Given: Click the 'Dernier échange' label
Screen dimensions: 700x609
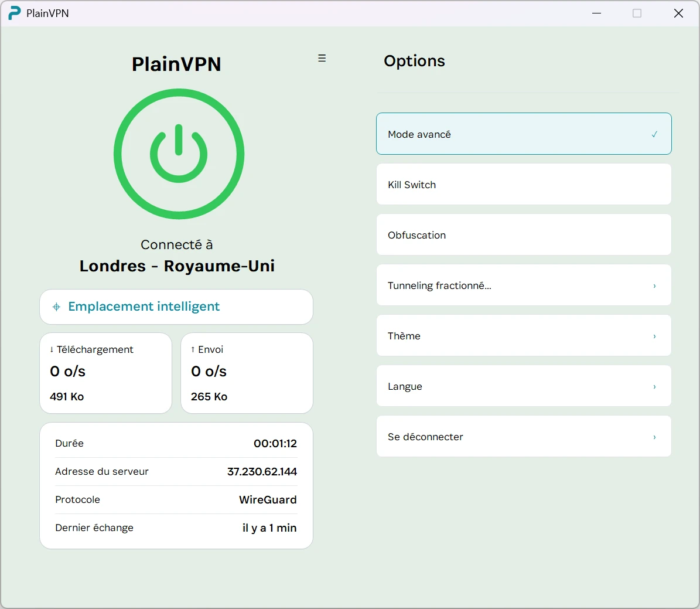Looking at the screenshot, I should (x=94, y=528).
